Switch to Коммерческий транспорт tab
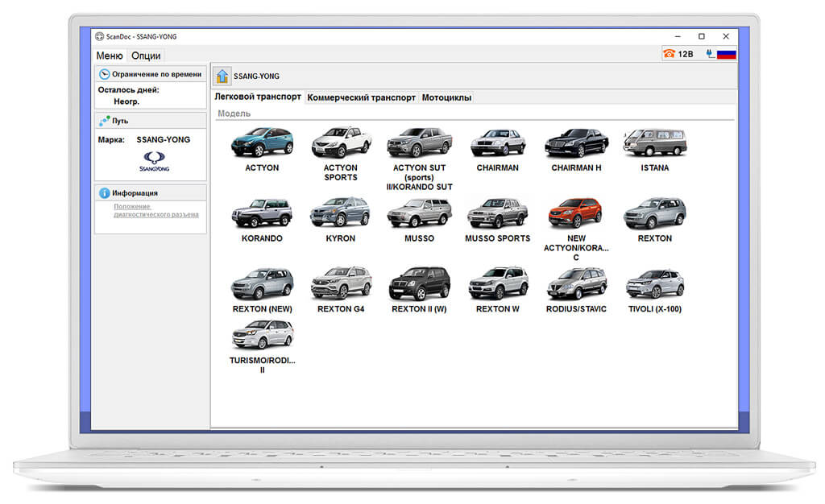Image resolution: width=825 pixels, height=504 pixels. click(361, 97)
